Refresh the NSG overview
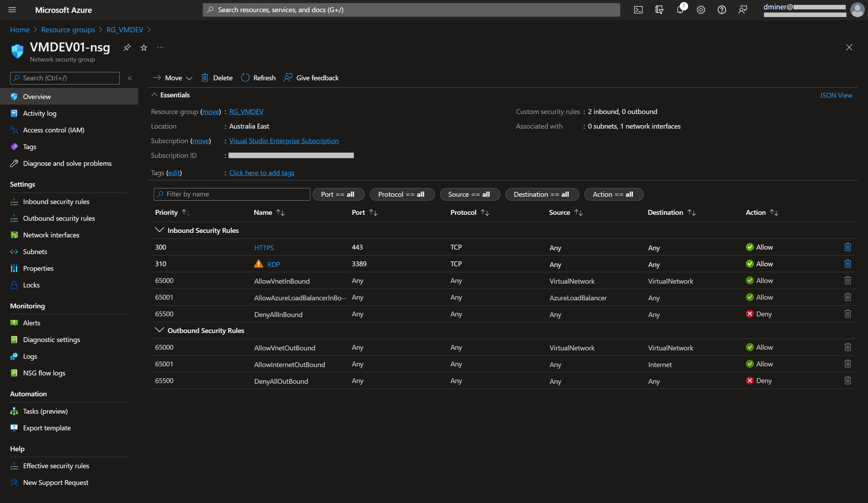Screen dimensions: 868x503 pos(258,78)
